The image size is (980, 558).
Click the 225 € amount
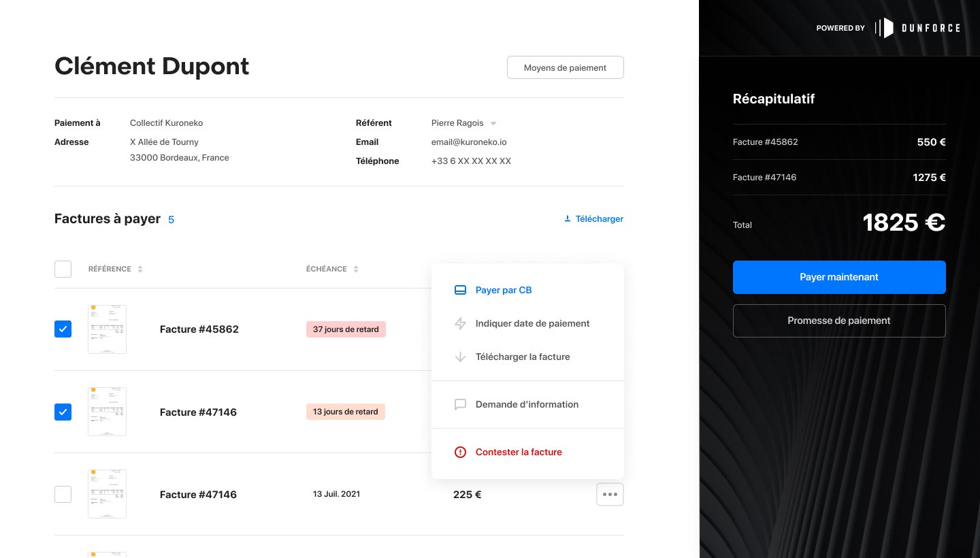pyautogui.click(x=467, y=495)
